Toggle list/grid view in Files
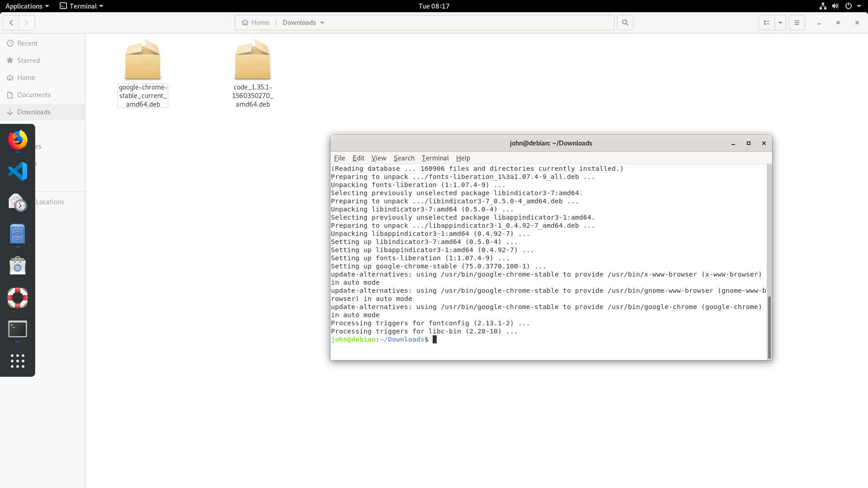868x488 pixels. click(x=767, y=23)
